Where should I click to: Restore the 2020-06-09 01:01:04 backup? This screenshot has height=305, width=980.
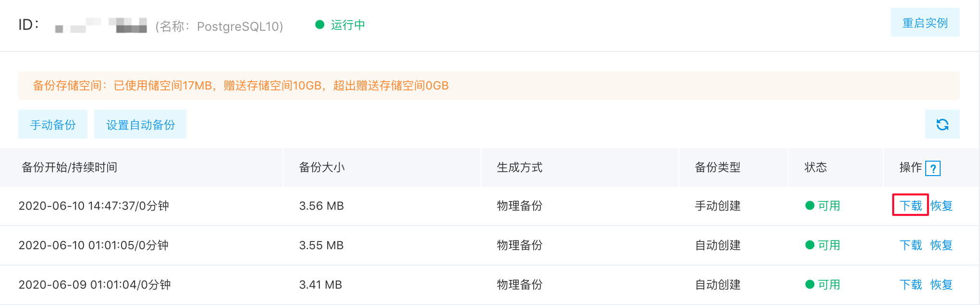(941, 284)
